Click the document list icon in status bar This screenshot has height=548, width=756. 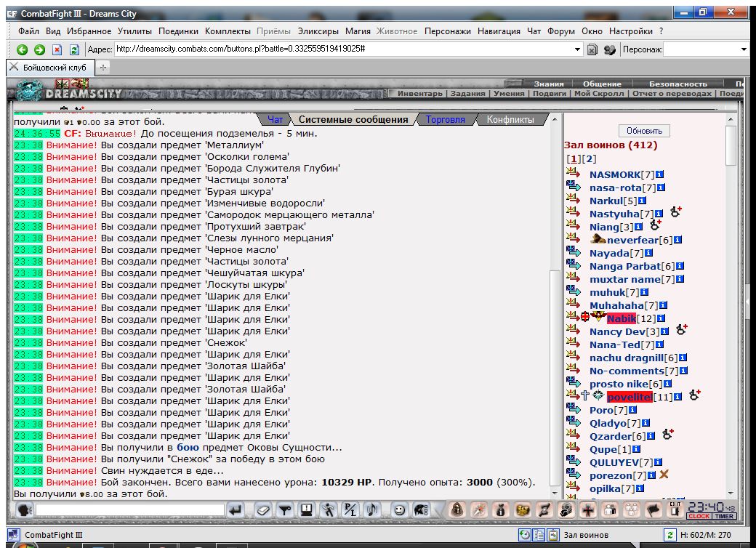click(539, 534)
